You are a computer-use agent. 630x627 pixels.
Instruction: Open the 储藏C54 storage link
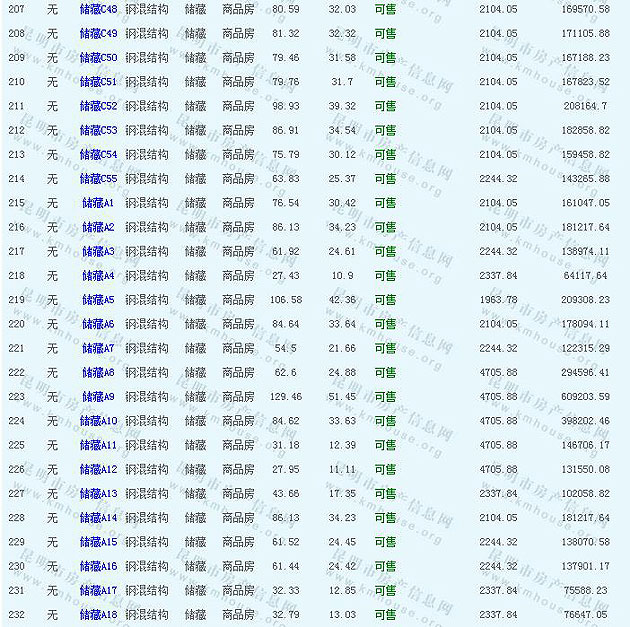pos(98,154)
